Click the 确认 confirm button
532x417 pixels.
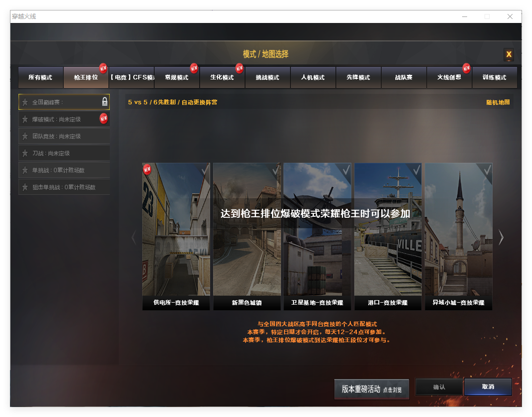coord(439,387)
